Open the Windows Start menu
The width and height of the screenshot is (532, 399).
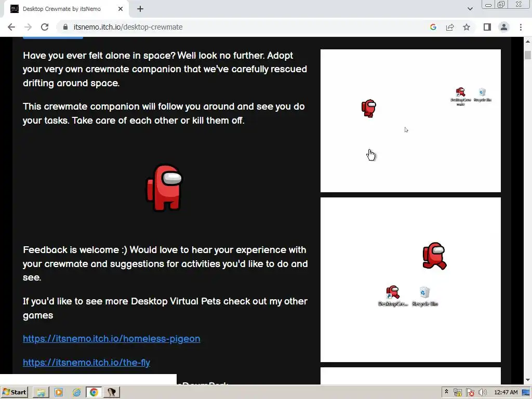click(15, 392)
